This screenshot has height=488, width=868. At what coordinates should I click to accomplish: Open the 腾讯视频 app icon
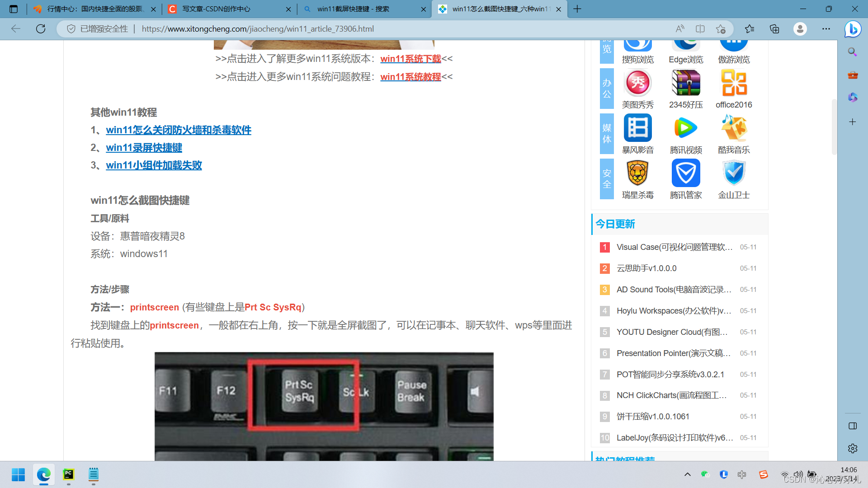pos(685,128)
